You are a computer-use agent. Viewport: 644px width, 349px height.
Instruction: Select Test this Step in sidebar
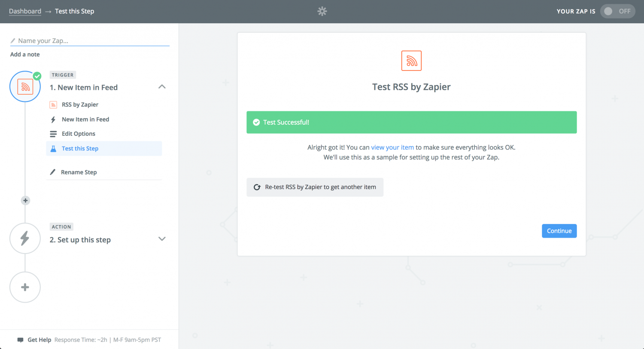click(104, 148)
